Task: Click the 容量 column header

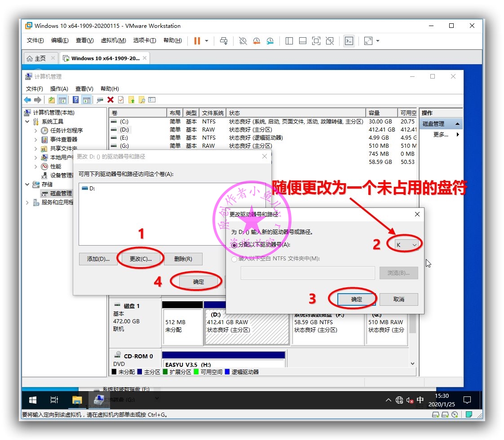Action: point(381,113)
